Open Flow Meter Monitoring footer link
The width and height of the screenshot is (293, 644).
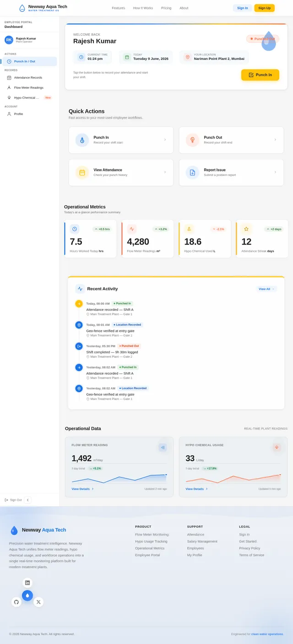(152, 534)
